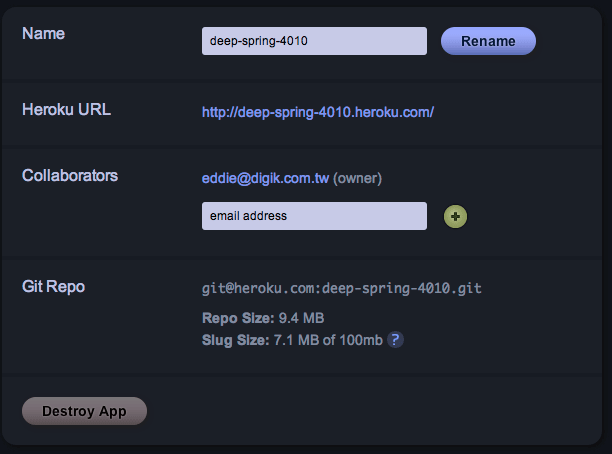Focus the app name field deep-spring-4010
Viewport: 612px width, 454px height.
click(314, 41)
